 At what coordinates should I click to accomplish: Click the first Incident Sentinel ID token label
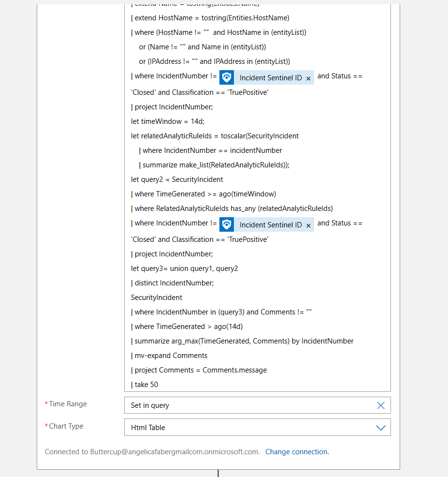click(x=271, y=78)
